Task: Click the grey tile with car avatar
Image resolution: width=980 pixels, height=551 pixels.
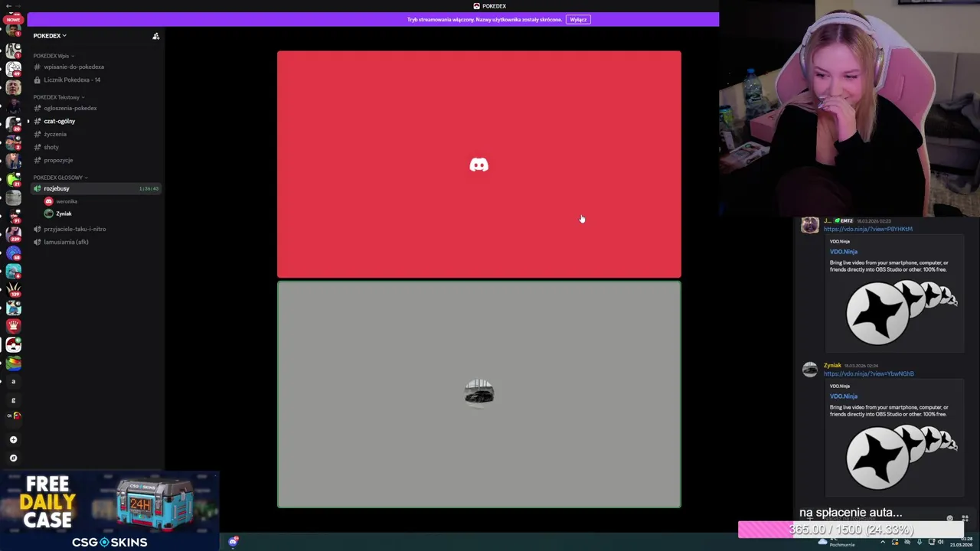Action: point(479,394)
